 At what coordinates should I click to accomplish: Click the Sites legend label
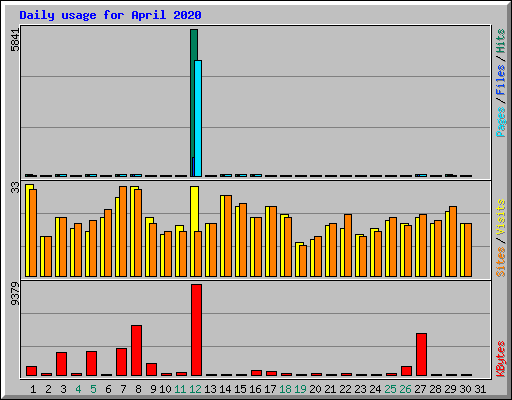[x=500, y=262]
